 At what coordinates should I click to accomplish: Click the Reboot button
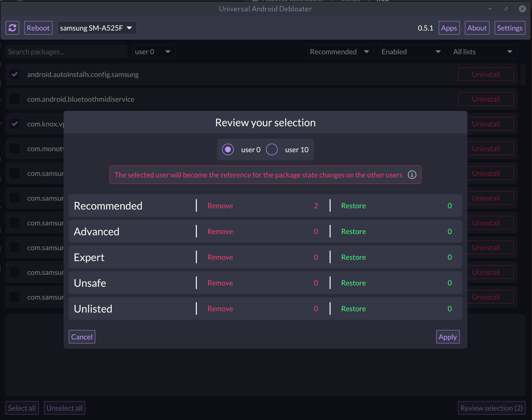[38, 28]
